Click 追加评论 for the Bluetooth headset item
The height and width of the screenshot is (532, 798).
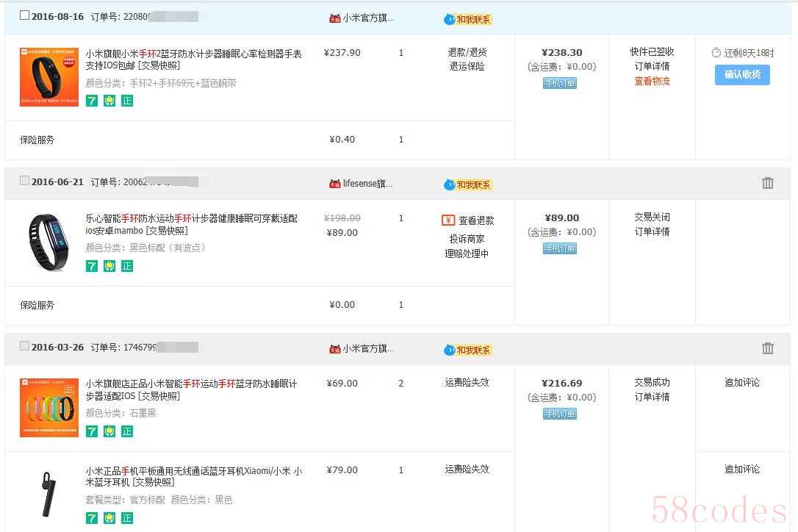click(x=742, y=470)
